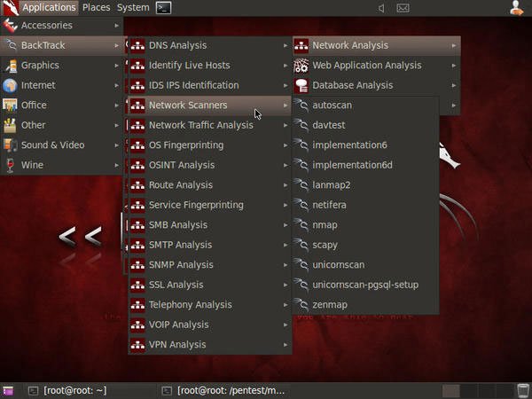Click the BackTrack dragon logo icon

tap(10, 8)
